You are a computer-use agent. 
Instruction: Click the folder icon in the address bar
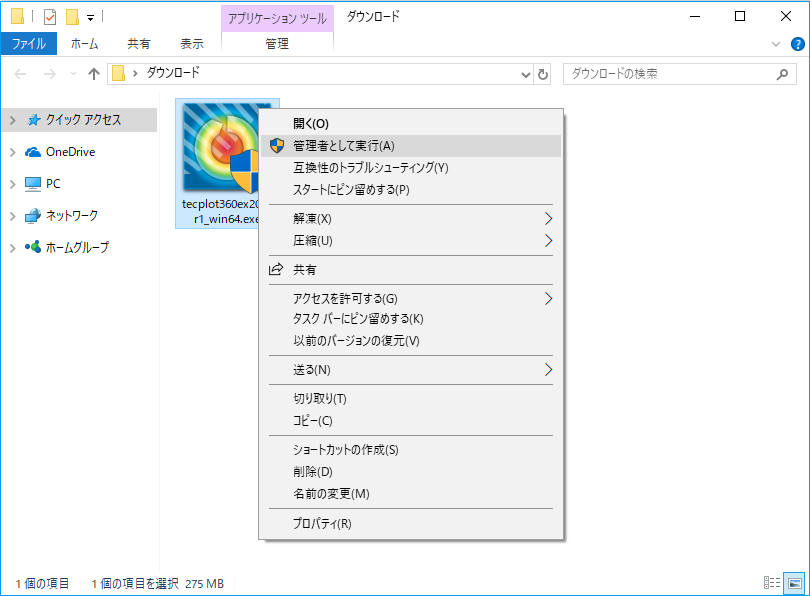(x=119, y=74)
